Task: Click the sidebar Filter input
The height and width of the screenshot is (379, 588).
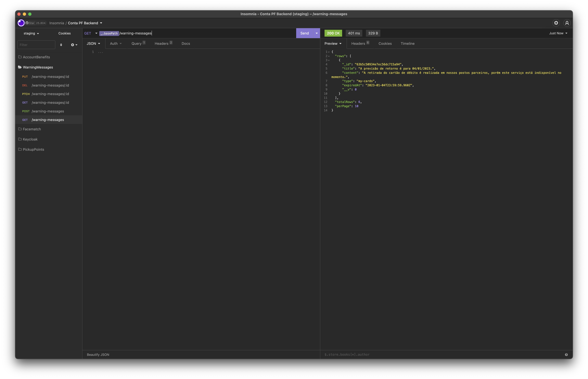Action: (x=36, y=45)
